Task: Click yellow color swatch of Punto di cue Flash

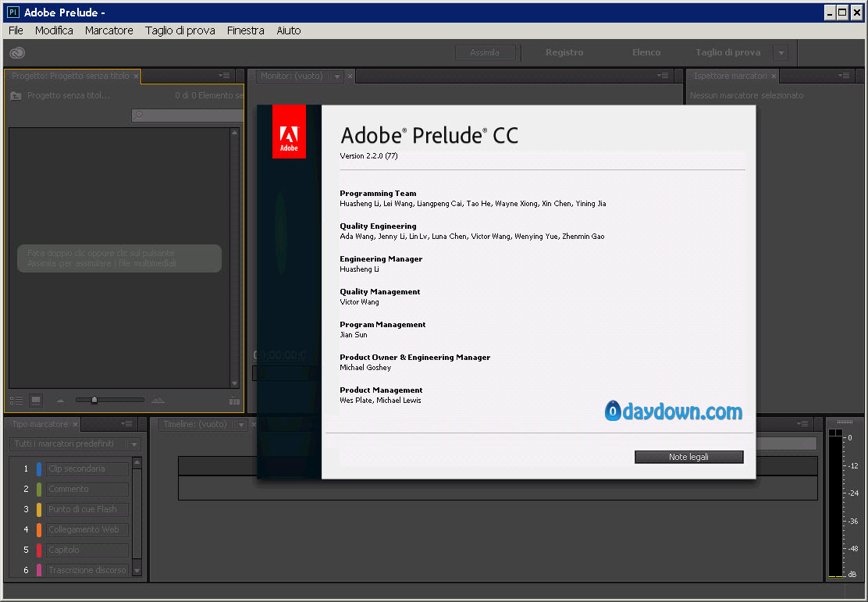Action: point(39,510)
